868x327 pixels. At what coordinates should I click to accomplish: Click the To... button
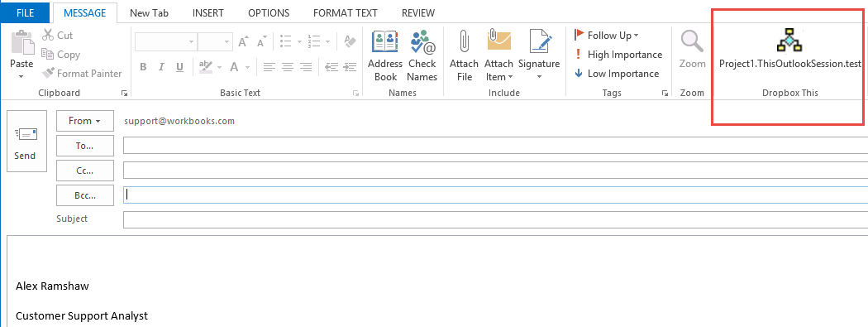pyautogui.click(x=84, y=146)
